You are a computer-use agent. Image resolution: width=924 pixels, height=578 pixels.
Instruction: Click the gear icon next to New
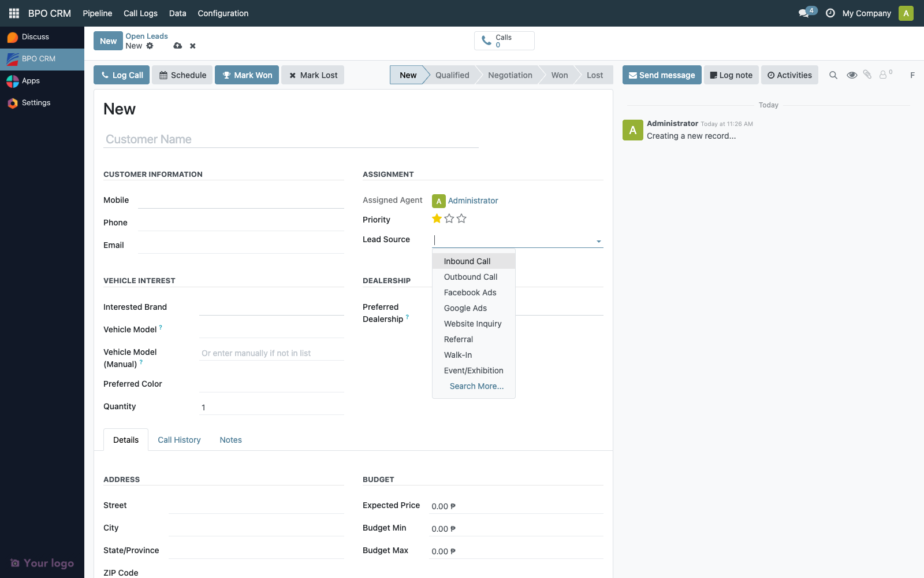click(x=150, y=46)
